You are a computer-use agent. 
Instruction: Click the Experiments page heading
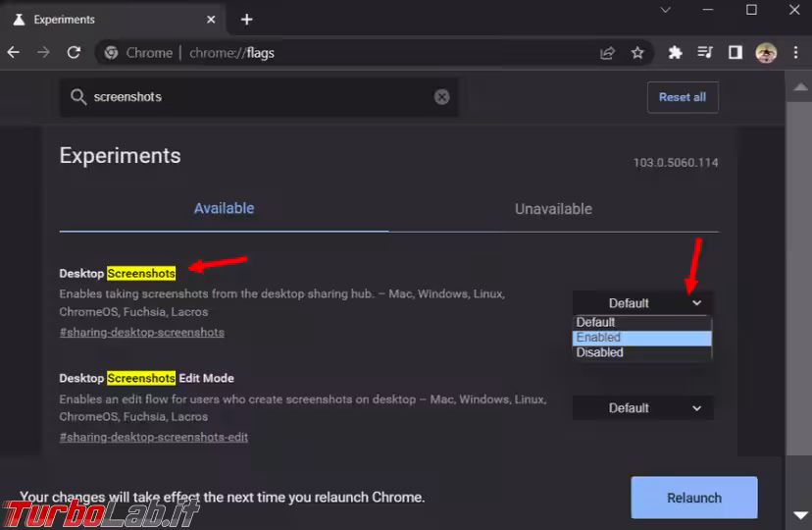pyautogui.click(x=121, y=155)
